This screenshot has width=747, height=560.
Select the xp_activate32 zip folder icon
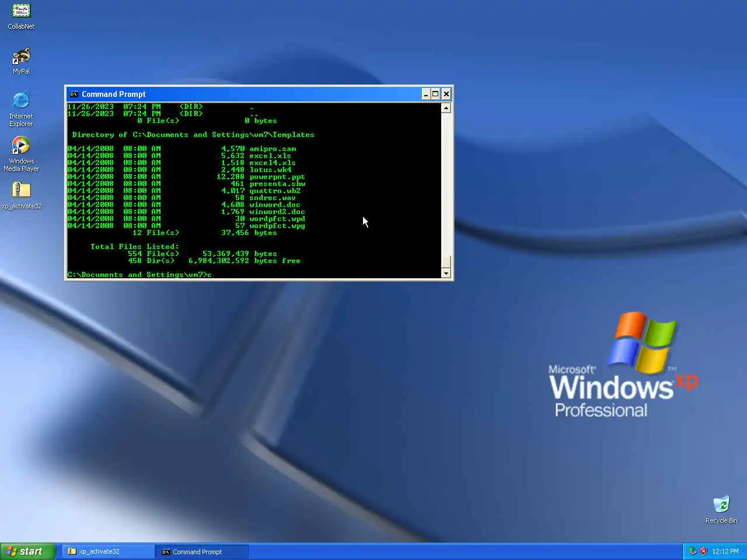21,195
